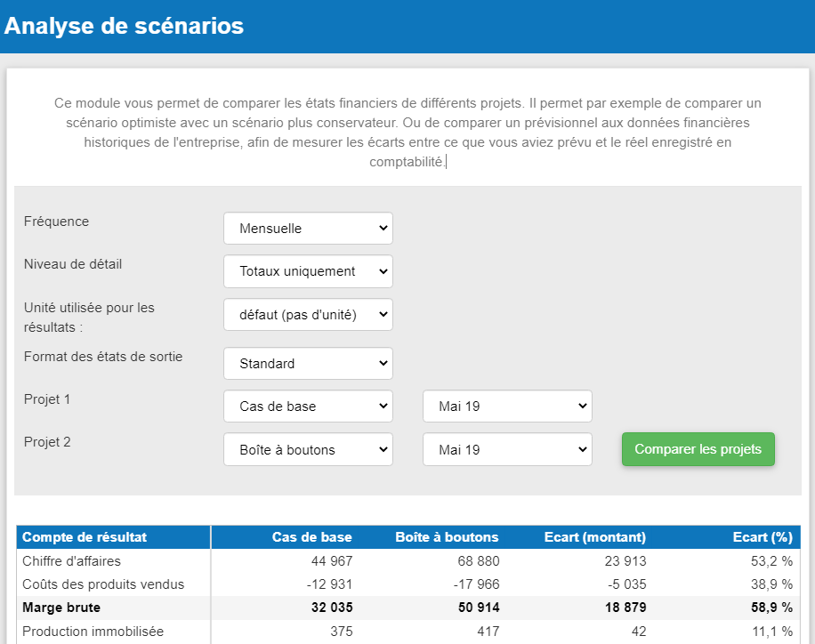Click the Production immobilisée value 375

pyautogui.click(x=342, y=631)
